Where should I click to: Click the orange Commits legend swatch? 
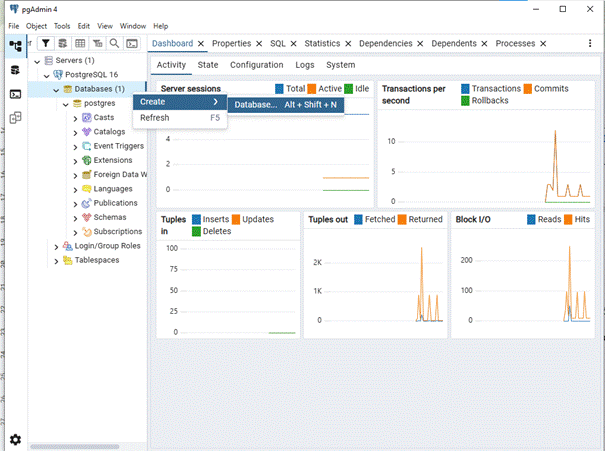coord(526,89)
